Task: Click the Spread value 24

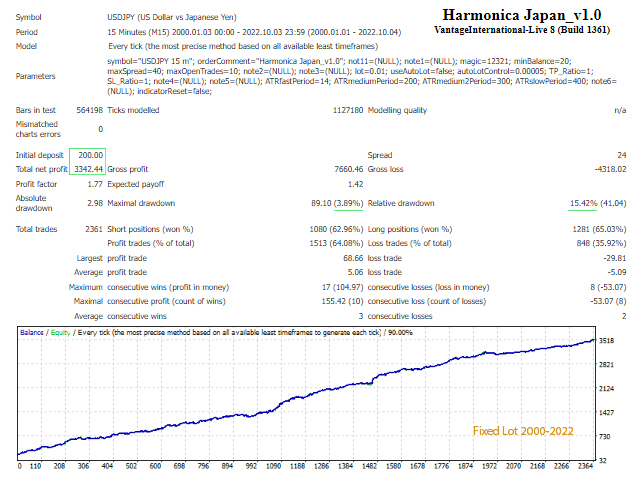Action: (x=622, y=155)
